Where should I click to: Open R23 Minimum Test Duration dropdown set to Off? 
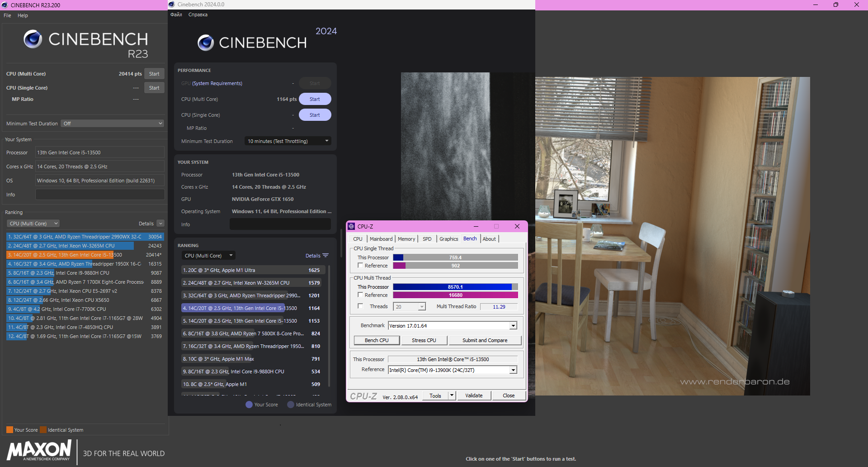point(112,124)
